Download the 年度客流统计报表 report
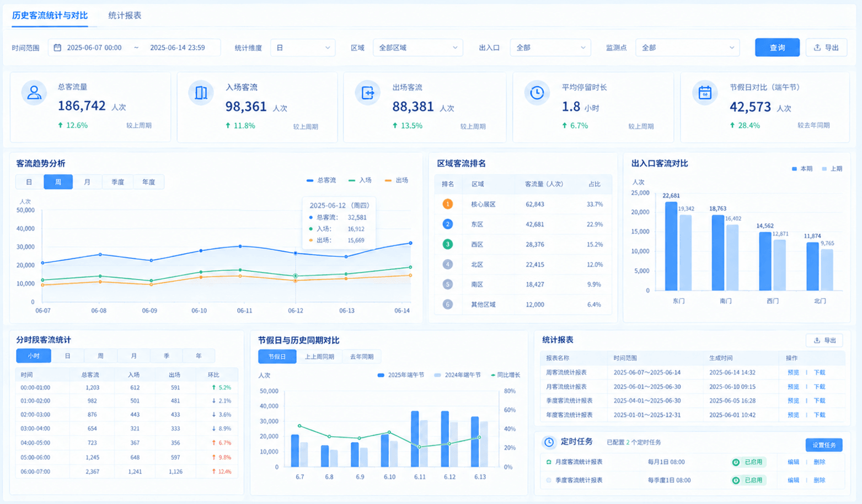Screen dimensions: 862x504 (x=820, y=415)
